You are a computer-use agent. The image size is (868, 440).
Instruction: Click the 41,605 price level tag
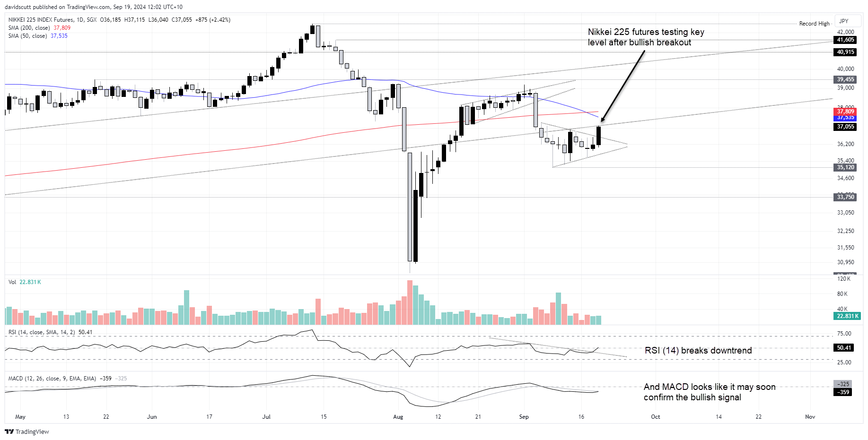tap(845, 40)
